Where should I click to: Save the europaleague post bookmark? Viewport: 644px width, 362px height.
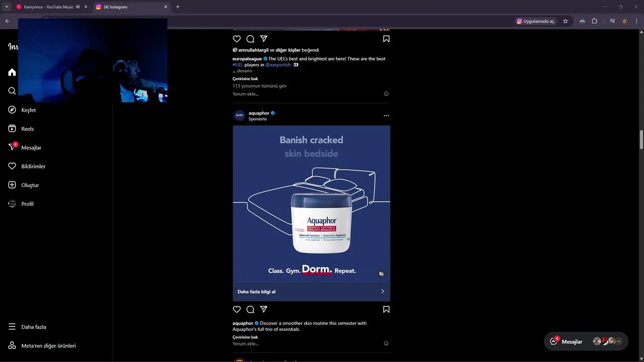click(386, 39)
